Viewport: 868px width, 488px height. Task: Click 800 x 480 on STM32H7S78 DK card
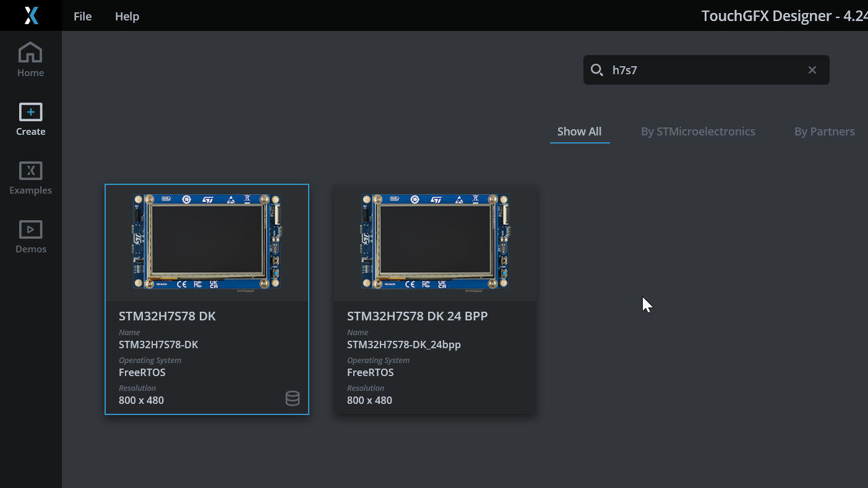141,400
